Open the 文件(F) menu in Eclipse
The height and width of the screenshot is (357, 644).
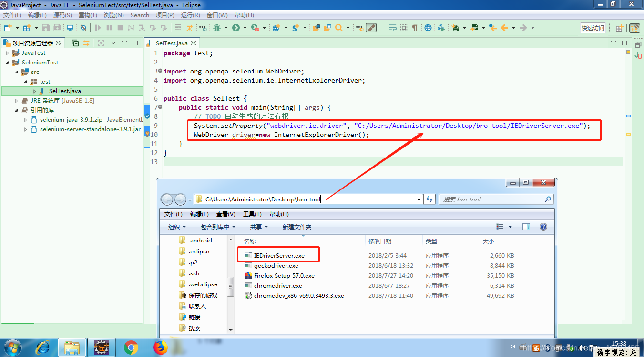[x=12, y=15]
